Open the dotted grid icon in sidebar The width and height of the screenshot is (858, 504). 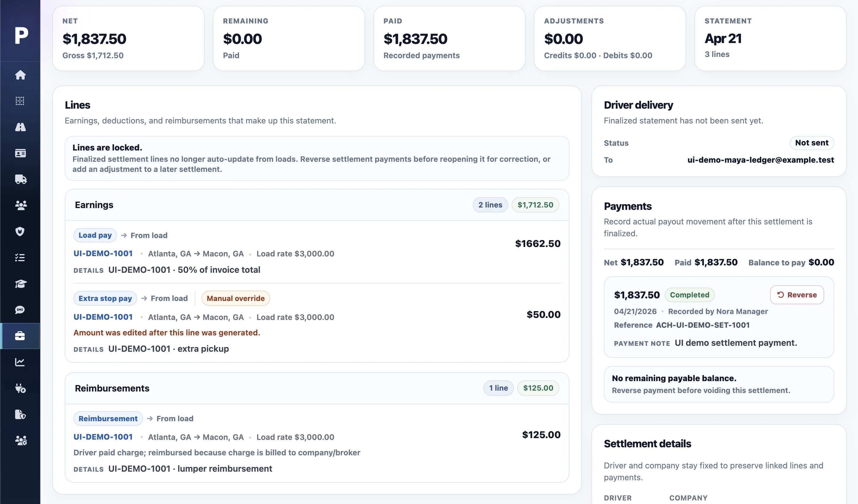point(20,101)
